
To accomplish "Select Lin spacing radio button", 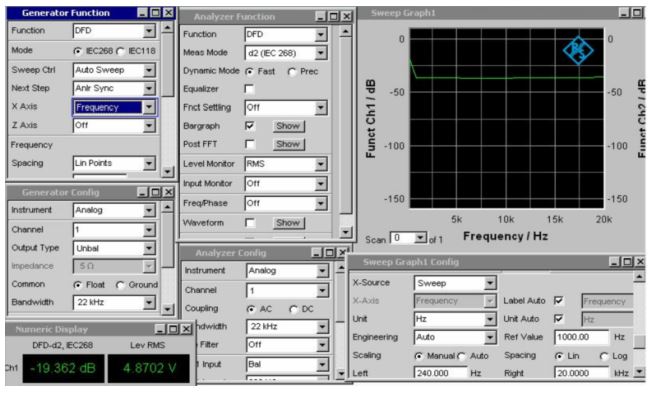I will pos(559,356).
